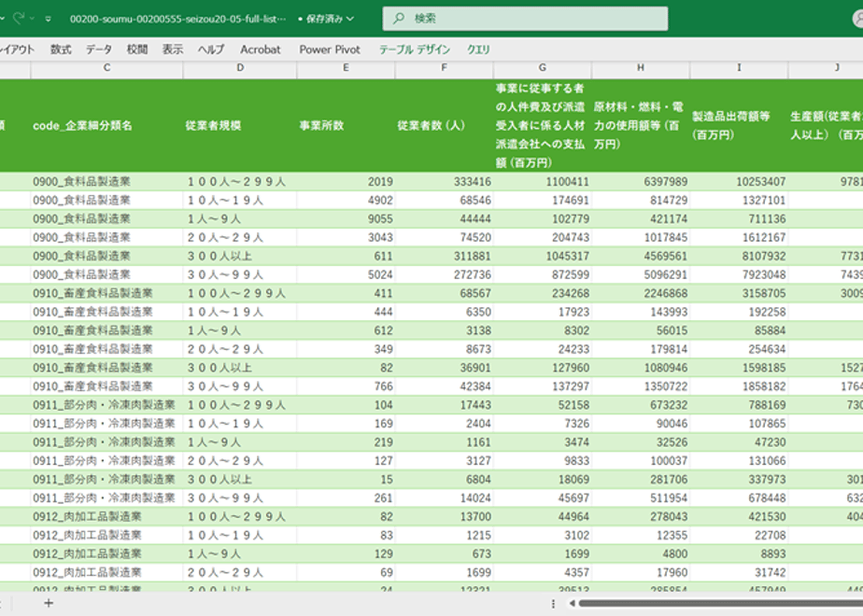Open the ヘルプ ribbon tab
863x616 pixels.
click(x=211, y=49)
